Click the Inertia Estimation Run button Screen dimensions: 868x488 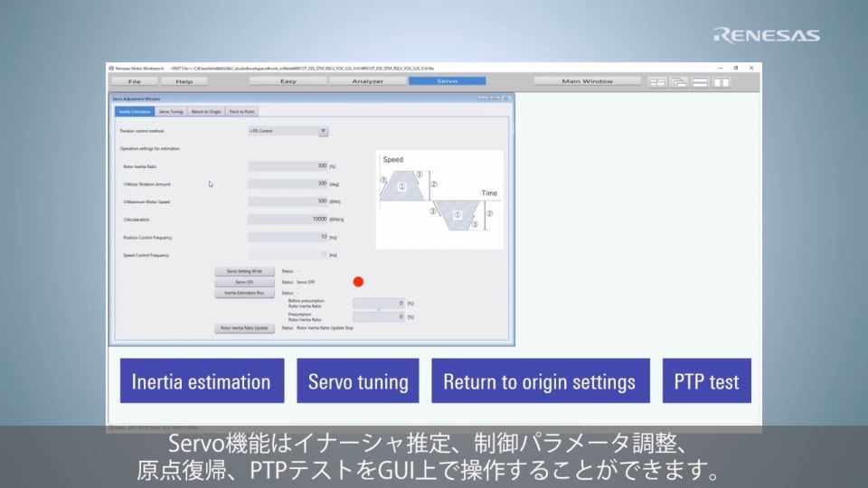(x=244, y=293)
